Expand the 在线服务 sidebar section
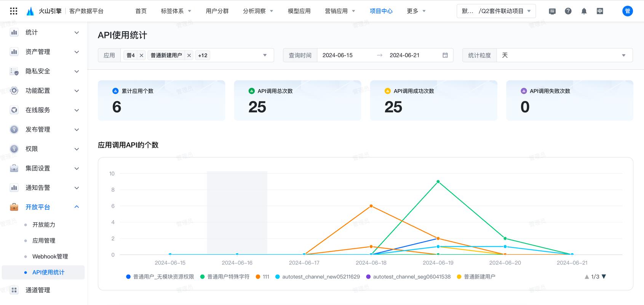 (x=77, y=110)
